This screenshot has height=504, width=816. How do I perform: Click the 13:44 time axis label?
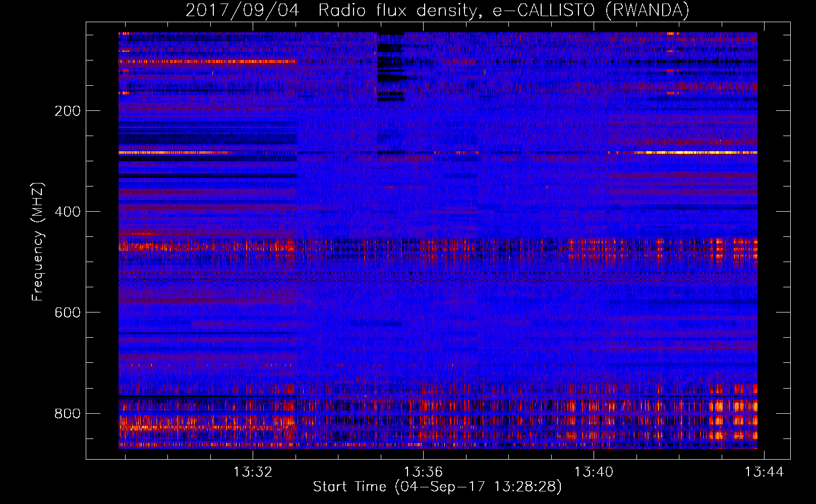coord(765,472)
